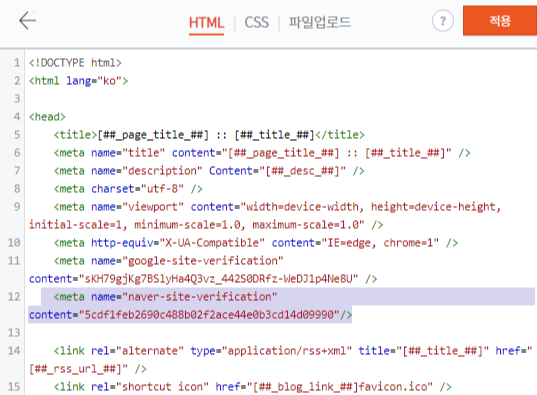Click the back arrow icon
Viewport: 537px width, 395px height.
pos(27,21)
